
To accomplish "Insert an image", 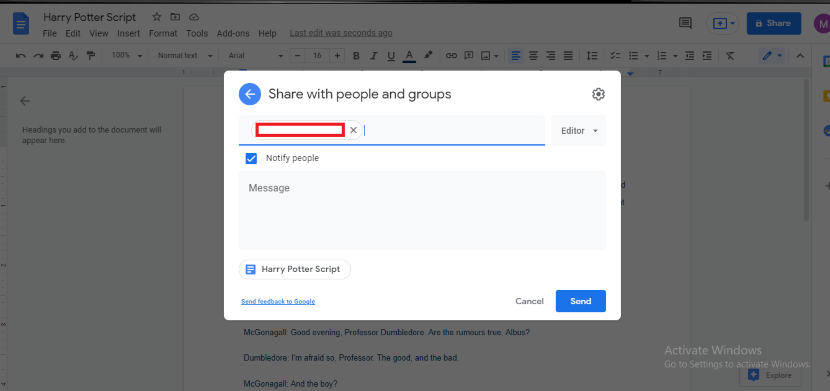I will [485, 56].
